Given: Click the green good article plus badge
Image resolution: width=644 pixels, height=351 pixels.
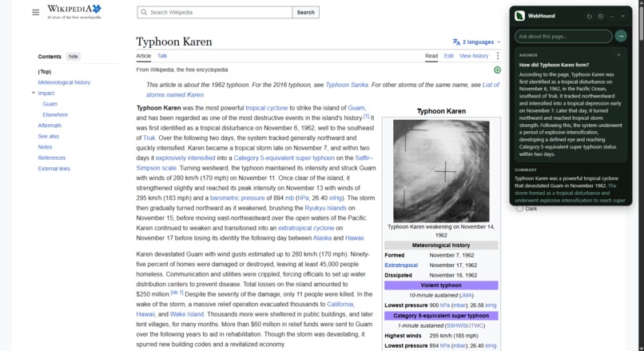Looking at the screenshot, I should coord(497,70).
